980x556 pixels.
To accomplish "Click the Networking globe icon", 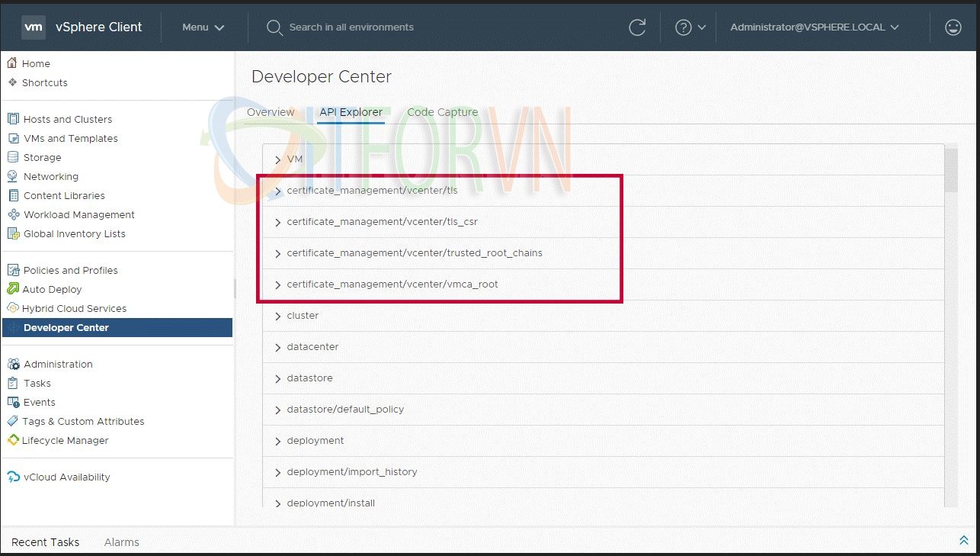I will pyautogui.click(x=13, y=176).
